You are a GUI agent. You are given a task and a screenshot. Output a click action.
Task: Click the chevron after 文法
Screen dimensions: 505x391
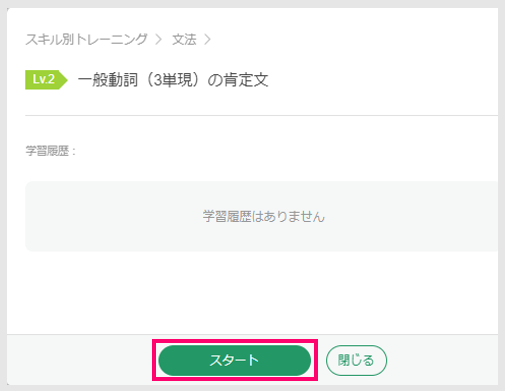[x=208, y=40]
